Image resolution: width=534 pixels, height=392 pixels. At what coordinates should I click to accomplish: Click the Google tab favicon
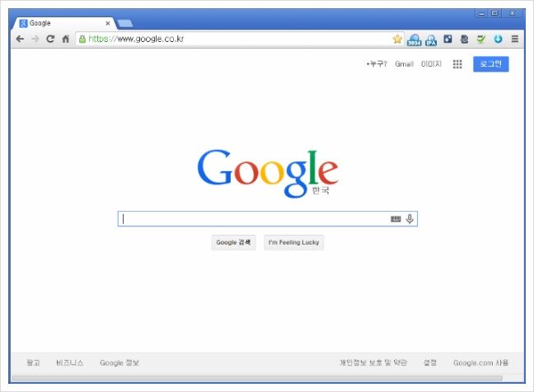(23, 23)
